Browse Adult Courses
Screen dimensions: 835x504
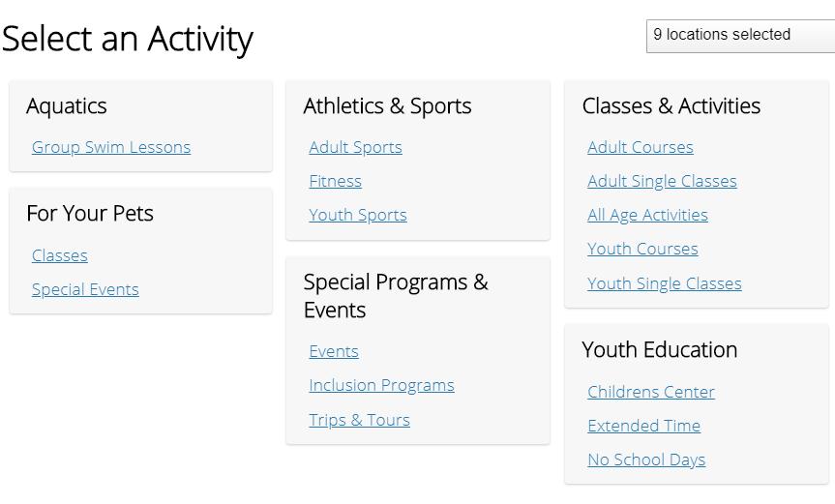point(641,147)
